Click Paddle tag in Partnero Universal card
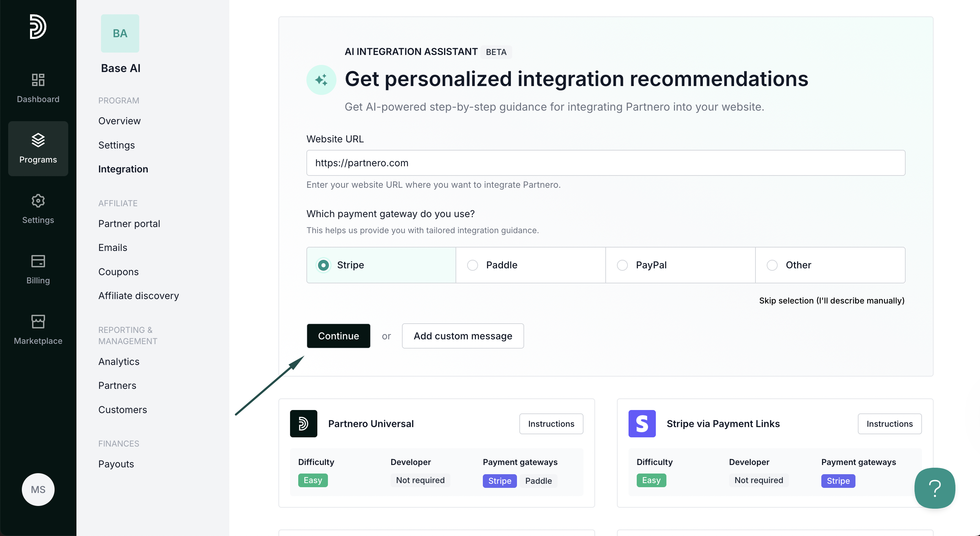Viewport: 980px width, 536px height. pyautogui.click(x=538, y=481)
